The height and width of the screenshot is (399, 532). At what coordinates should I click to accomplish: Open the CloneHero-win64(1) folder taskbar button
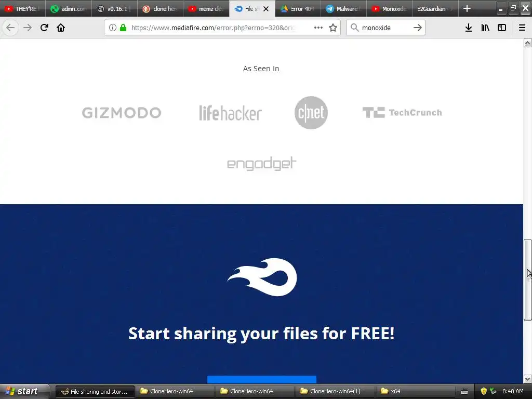pyautogui.click(x=335, y=392)
